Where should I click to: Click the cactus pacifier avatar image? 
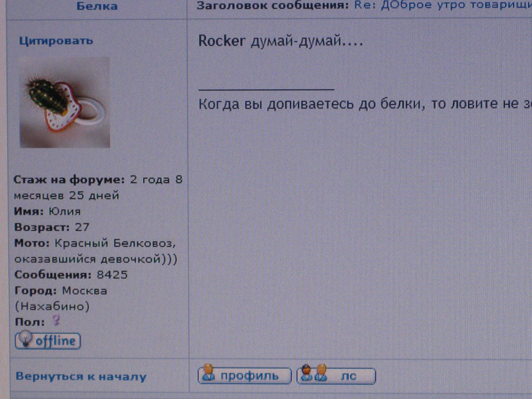(65, 102)
